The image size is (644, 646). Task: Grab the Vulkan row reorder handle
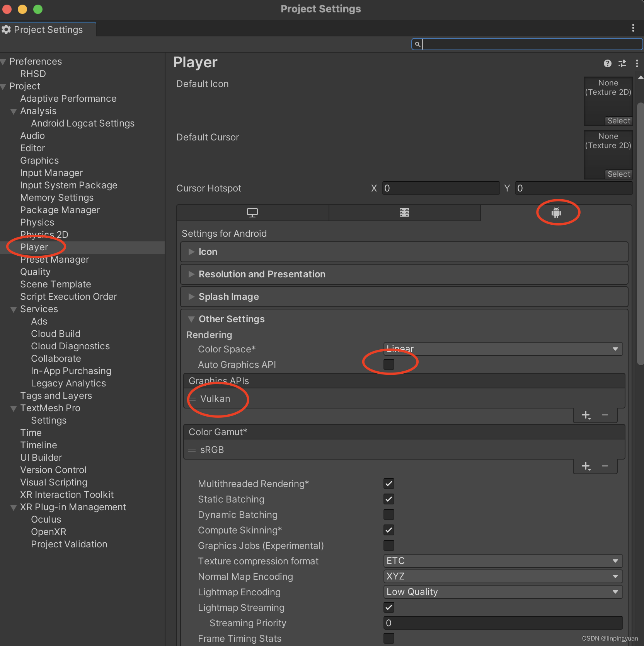[192, 399]
